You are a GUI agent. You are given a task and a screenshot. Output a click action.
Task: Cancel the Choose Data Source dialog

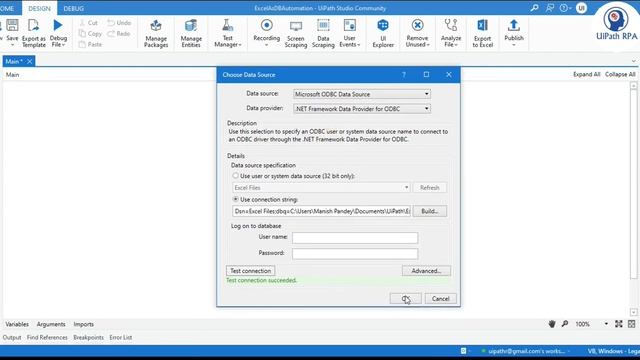[440, 299]
